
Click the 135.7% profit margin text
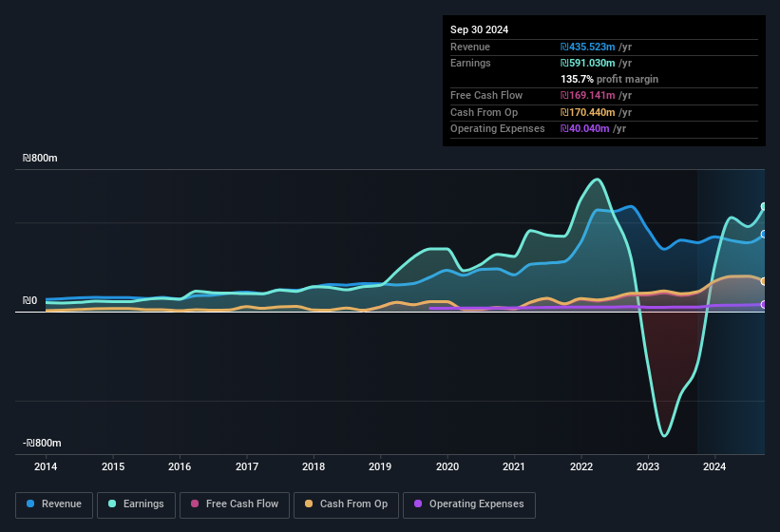click(609, 79)
